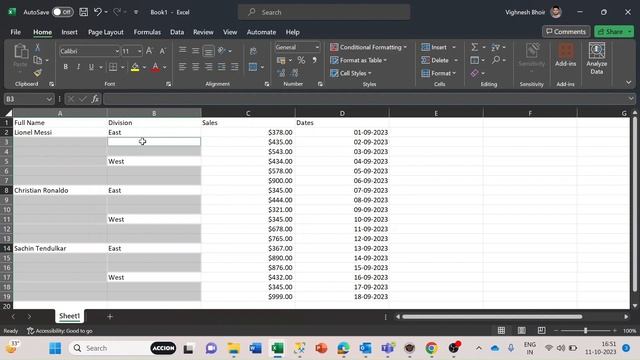This screenshot has height=360, width=640.
Task: Click the Delete cells button
Action: [435, 60]
